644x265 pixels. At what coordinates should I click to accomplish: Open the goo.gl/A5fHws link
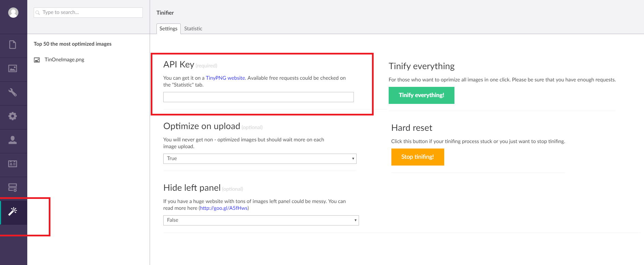[x=224, y=208]
